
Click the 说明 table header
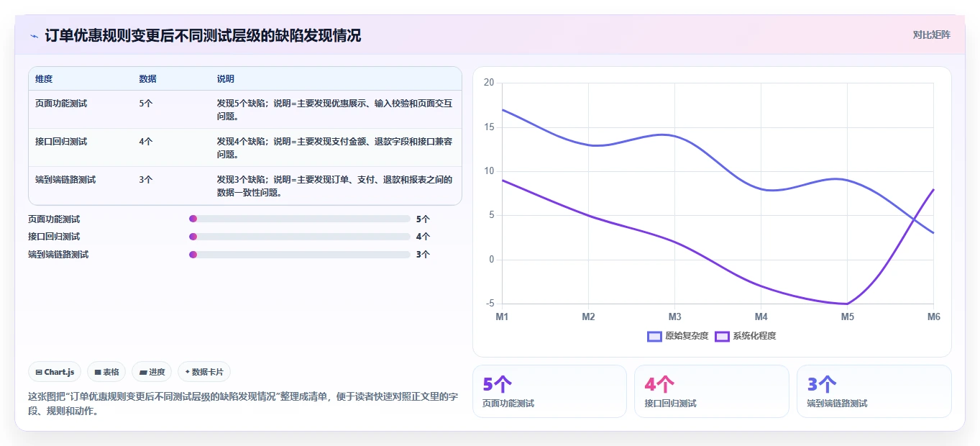point(226,79)
